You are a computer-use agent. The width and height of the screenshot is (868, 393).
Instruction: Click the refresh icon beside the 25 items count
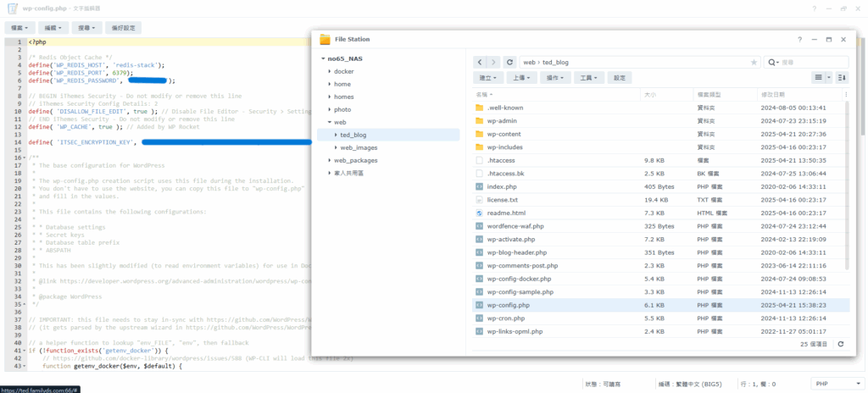pos(841,344)
